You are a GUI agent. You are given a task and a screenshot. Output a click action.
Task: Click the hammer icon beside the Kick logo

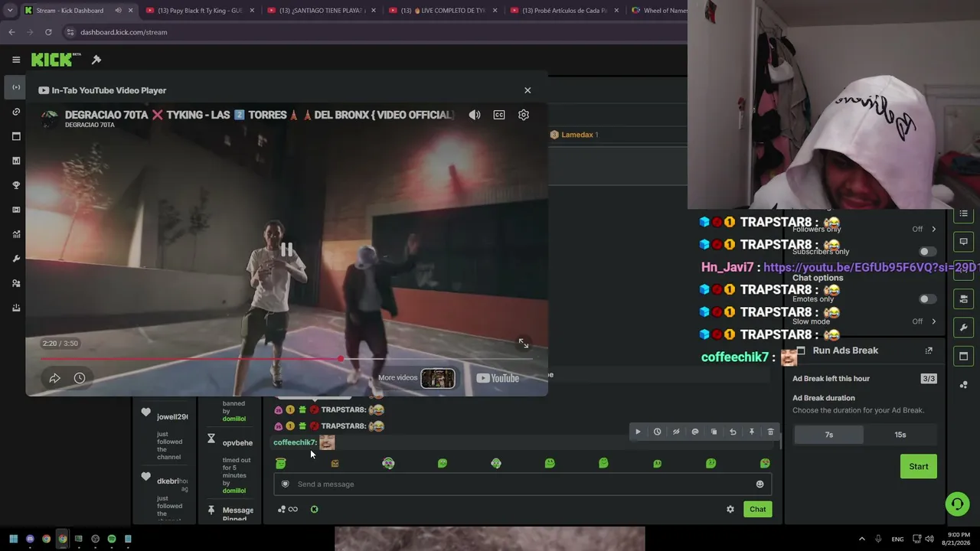pyautogui.click(x=96, y=60)
